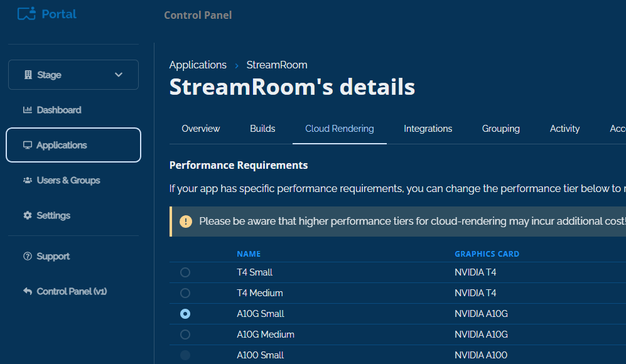This screenshot has height=364, width=626.
Task: Go to the Grouping tab
Action: (x=500, y=129)
